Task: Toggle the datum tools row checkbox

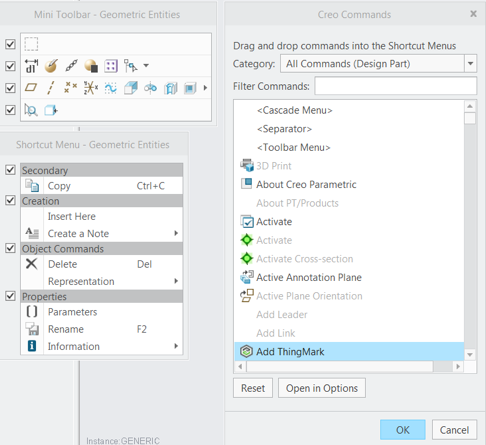Action: [x=10, y=88]
